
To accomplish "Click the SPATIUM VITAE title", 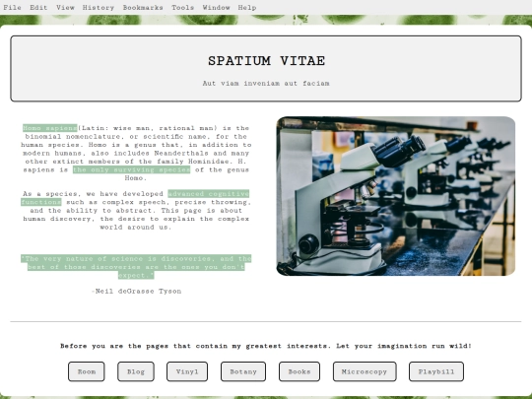I will click(x=266, y=61).
